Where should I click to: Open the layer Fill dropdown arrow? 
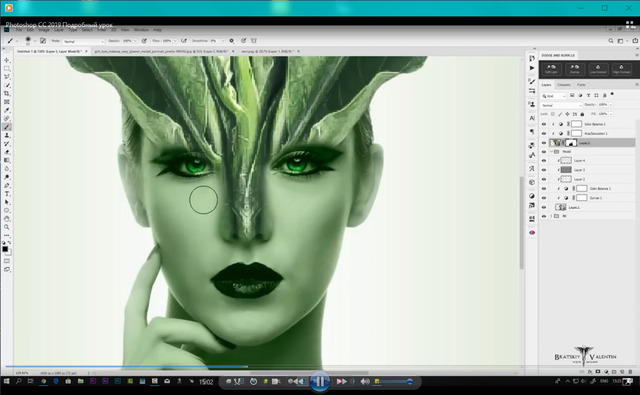coord(611,114)
